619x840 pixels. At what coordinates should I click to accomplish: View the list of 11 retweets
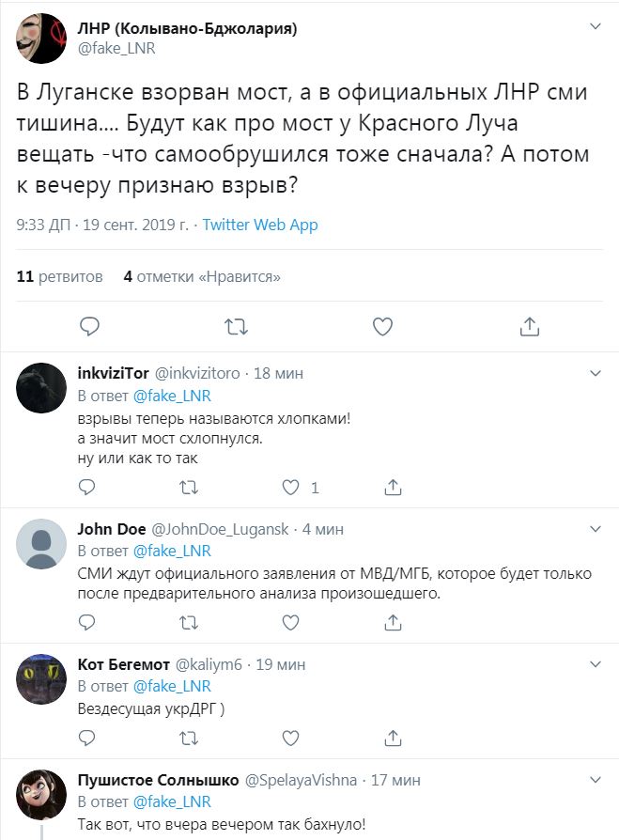[60, 277]
